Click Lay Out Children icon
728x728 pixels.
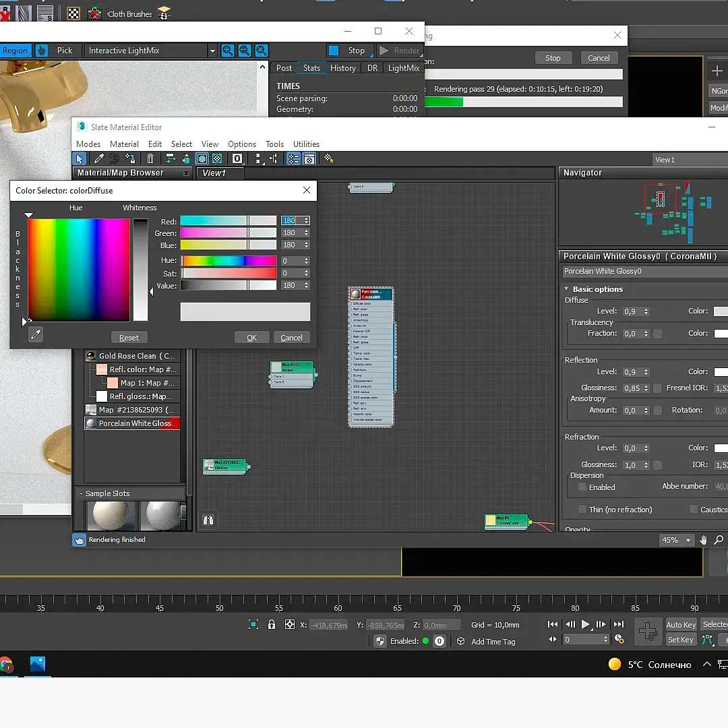tap(274, 159)
